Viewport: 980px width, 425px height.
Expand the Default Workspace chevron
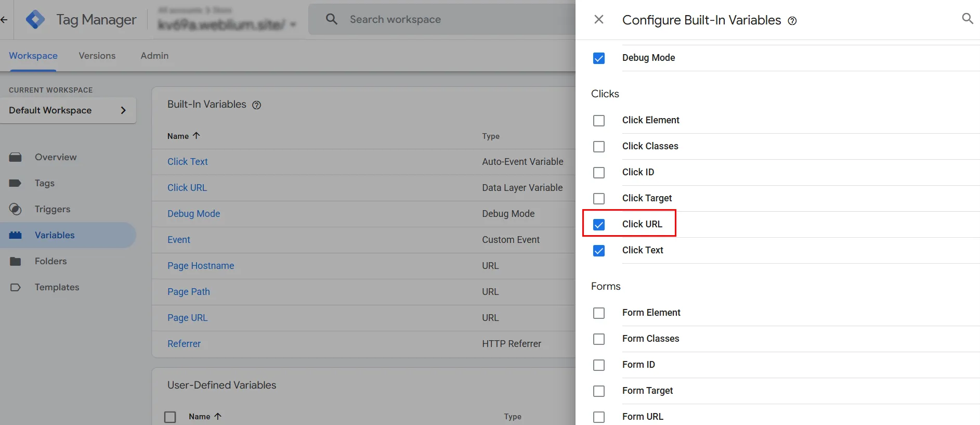pyautogui.click(x=123, y=110)
